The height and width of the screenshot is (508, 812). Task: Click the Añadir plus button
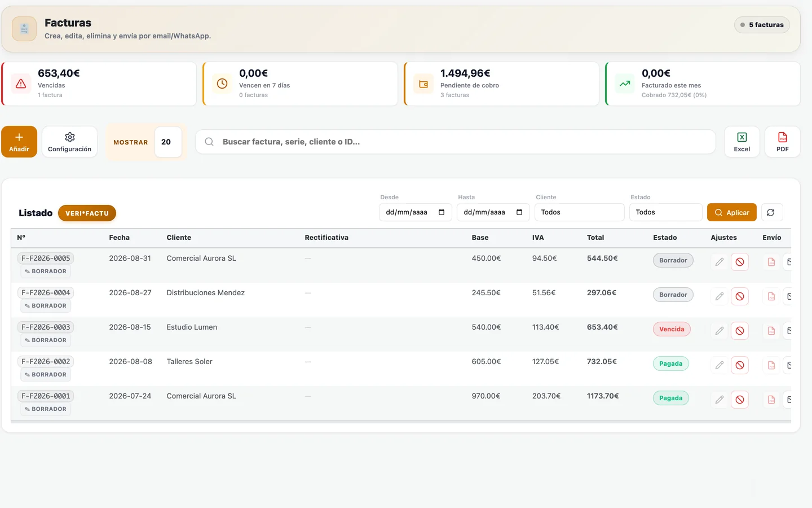click(19, 142)
